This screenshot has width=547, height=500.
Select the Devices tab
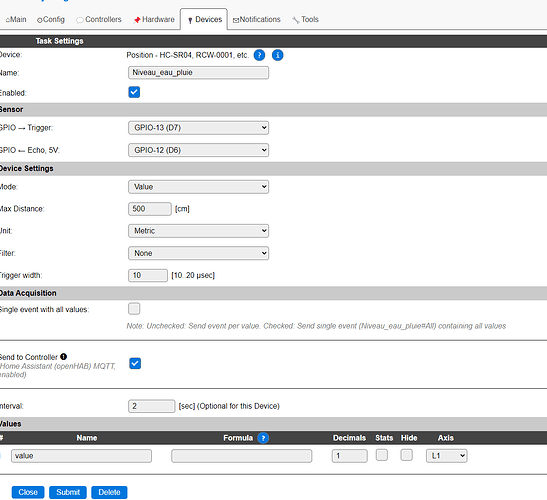point(204,20)
